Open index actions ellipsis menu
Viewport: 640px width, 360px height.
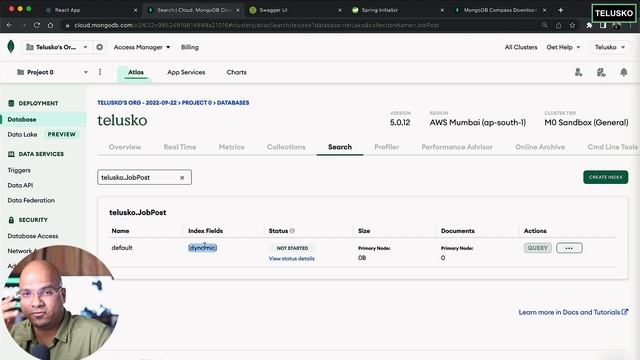point(569,248)
